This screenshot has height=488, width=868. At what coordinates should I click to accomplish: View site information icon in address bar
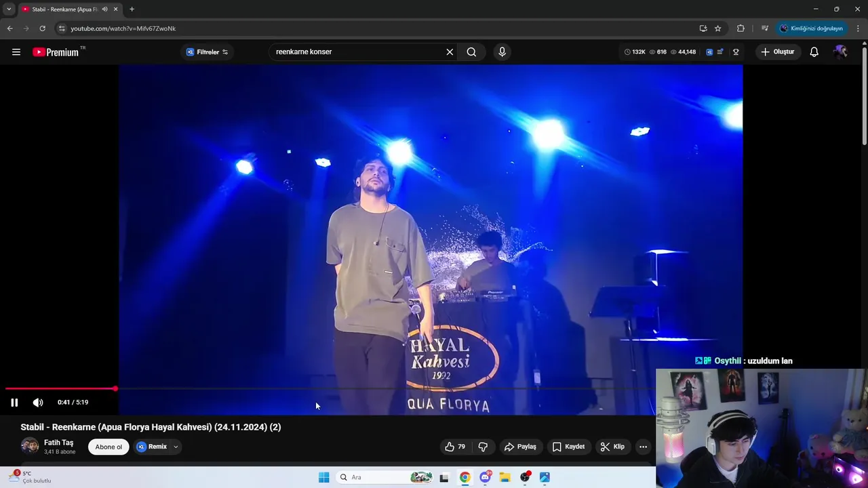(62, 28)
